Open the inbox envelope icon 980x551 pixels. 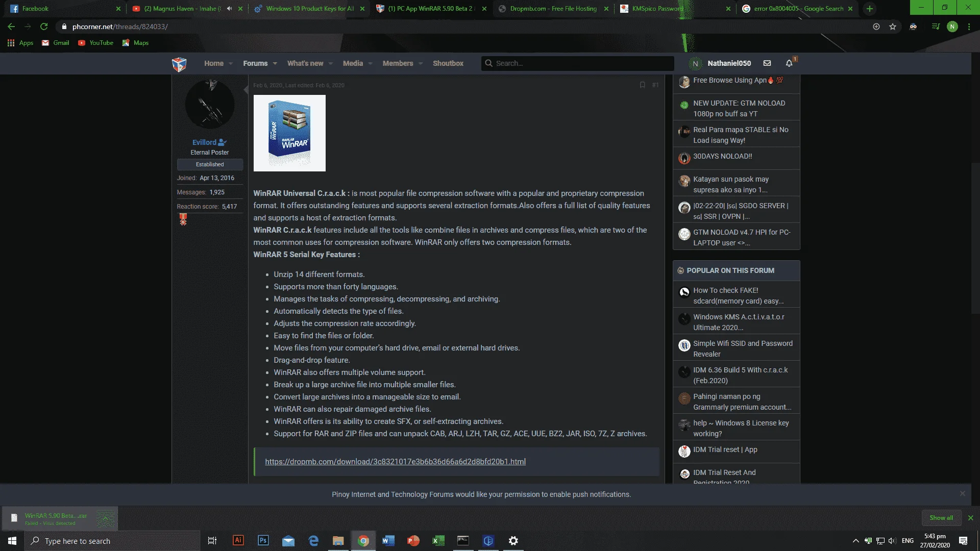[767, 63]
